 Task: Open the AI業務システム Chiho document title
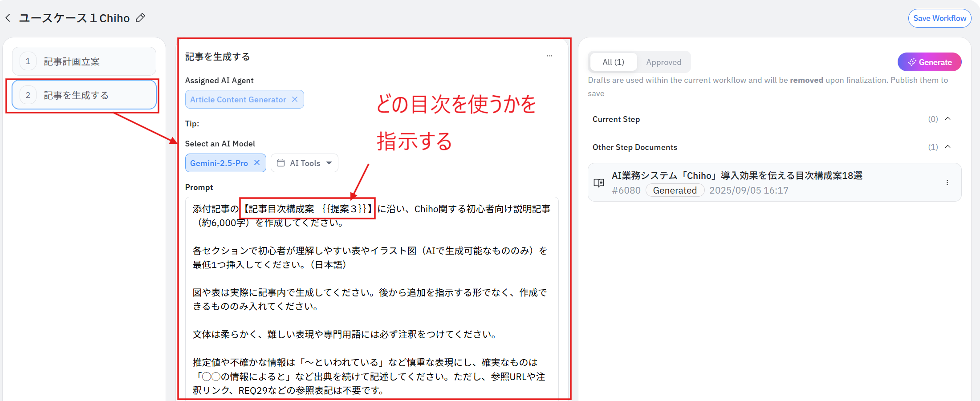pyautogui.click(x=737, y=176)
